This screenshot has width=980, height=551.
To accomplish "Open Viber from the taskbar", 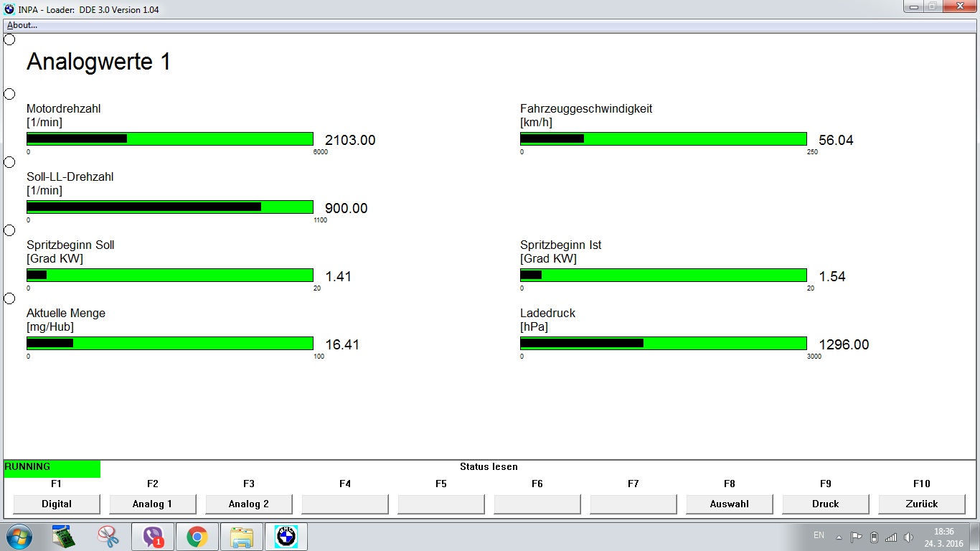I will point(153,537).
